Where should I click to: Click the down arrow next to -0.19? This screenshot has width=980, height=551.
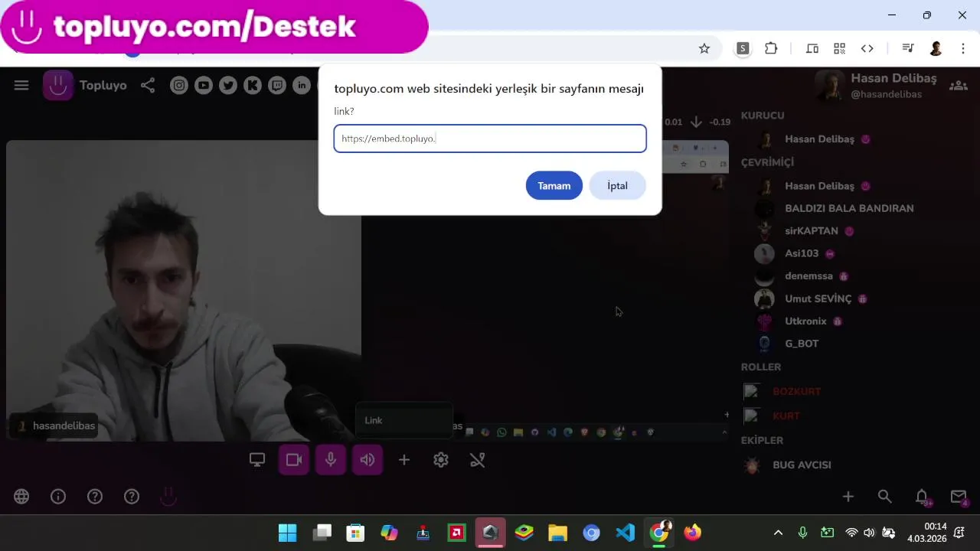(x=696, y=122)
